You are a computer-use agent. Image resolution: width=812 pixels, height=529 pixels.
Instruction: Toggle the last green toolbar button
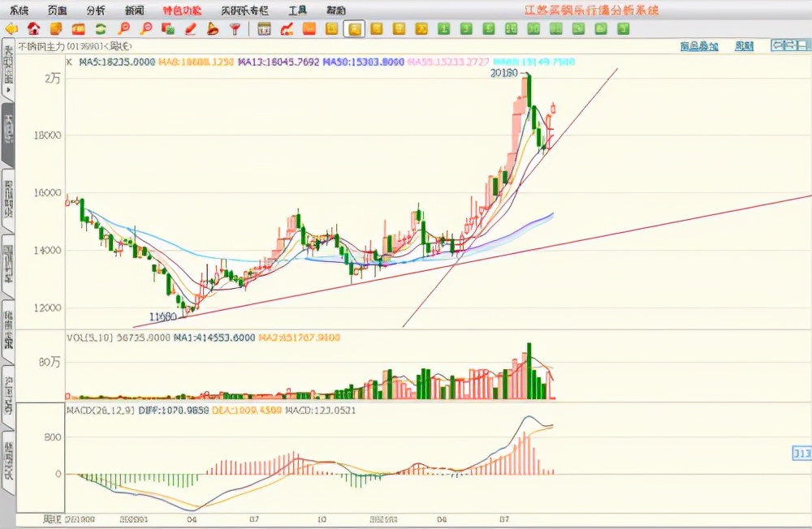(x=622, y=29)
